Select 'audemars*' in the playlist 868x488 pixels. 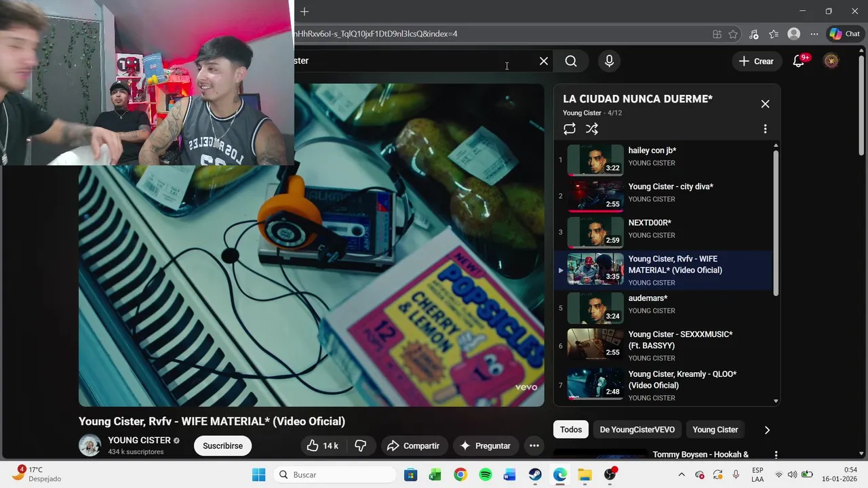tap(663, 308)
